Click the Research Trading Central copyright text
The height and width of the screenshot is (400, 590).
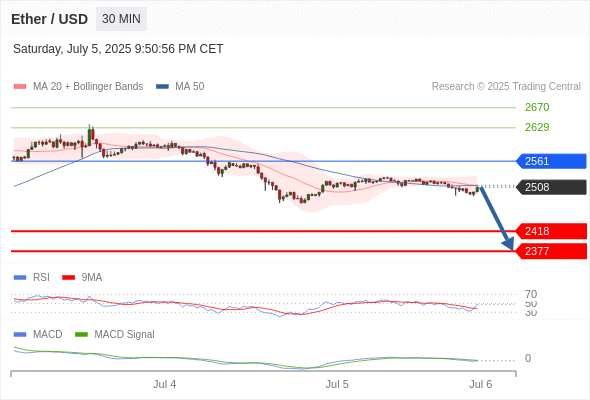click(x=506, y=87)
